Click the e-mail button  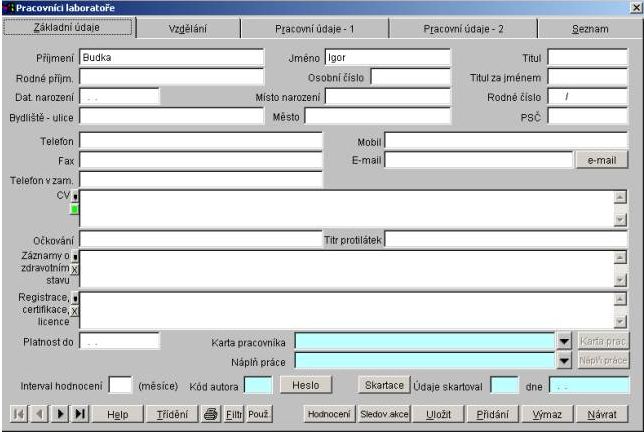coord(601,159)
